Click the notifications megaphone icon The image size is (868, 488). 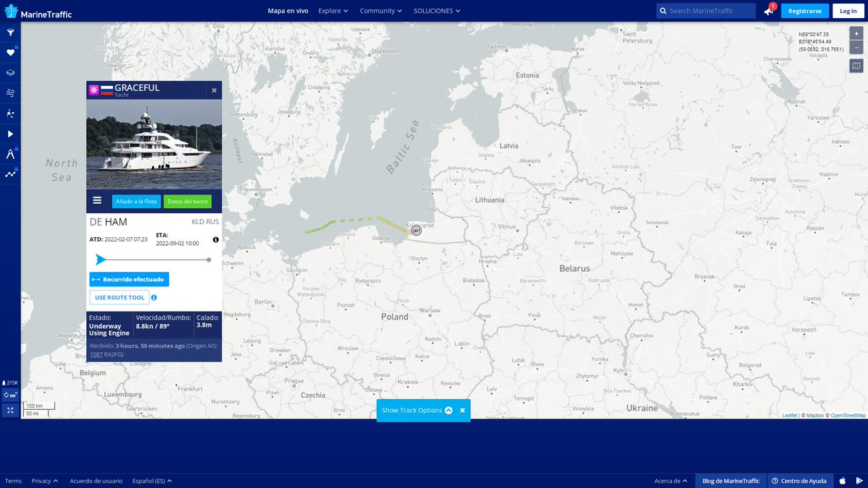point(768,11)
